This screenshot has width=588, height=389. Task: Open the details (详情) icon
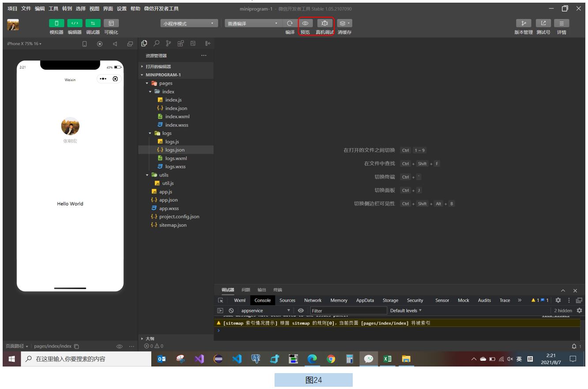562,23
